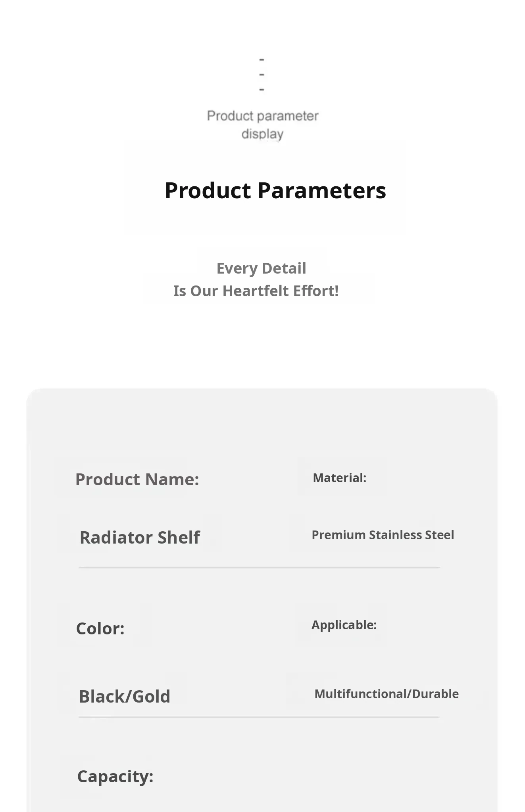Click "Is Our Heartfelt Effort!" text

[x=256, y=291]
